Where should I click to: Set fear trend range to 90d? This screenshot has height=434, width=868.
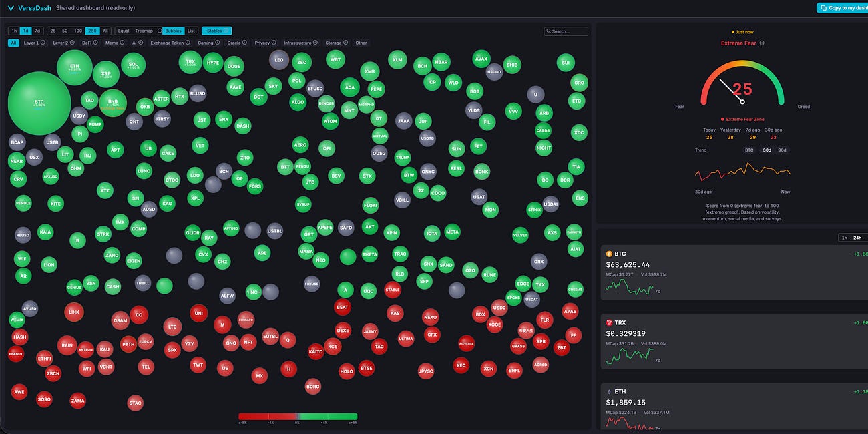click(782, 150)
